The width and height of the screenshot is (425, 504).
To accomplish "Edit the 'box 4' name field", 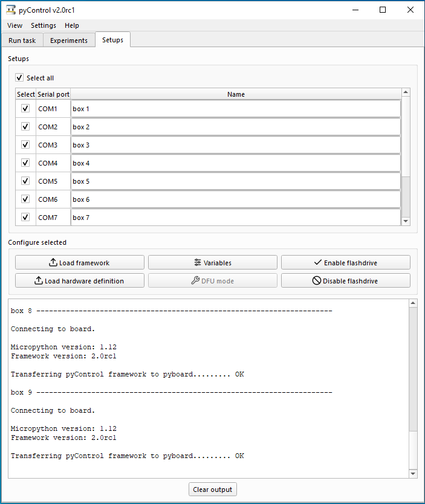I will coord(236,163).
